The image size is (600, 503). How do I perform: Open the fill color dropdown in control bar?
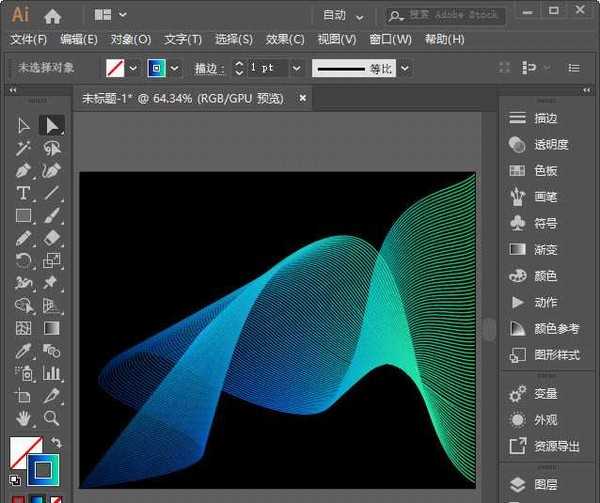[x=133, y=68]
